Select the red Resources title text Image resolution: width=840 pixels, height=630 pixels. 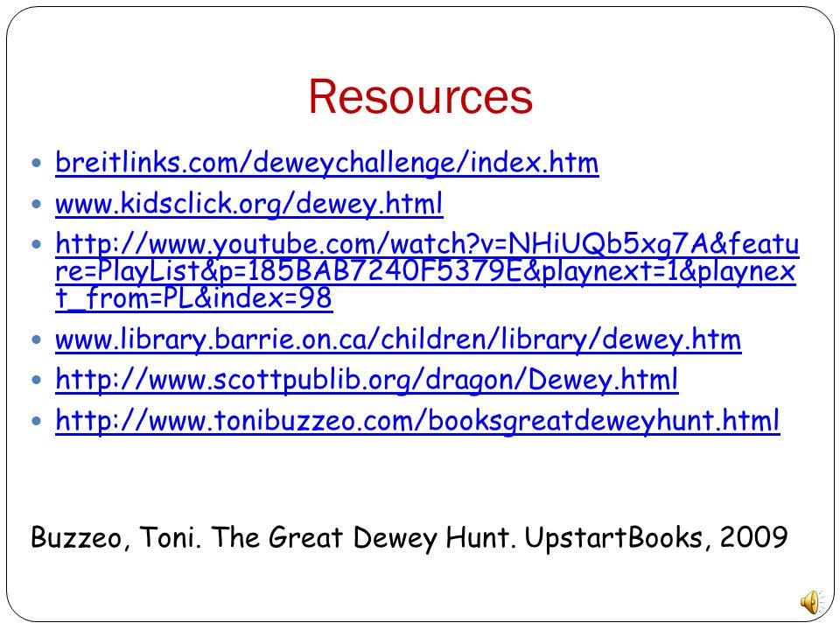421,96
